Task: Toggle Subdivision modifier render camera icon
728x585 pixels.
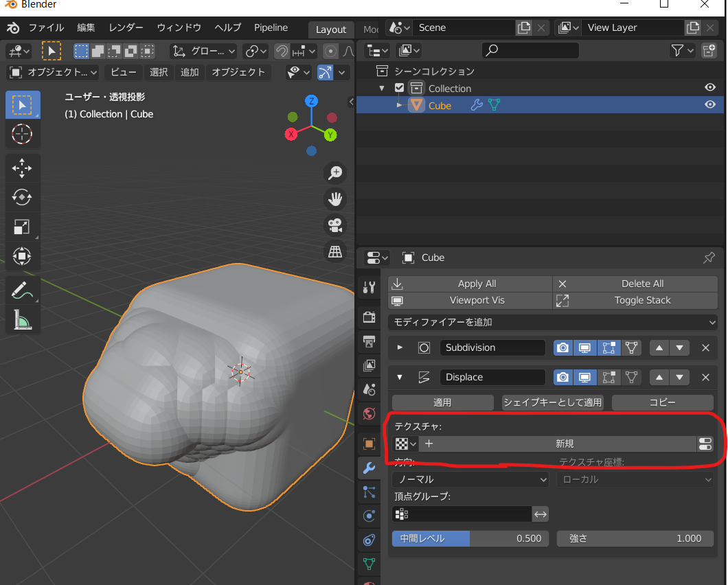Action: tap(562, 347)
